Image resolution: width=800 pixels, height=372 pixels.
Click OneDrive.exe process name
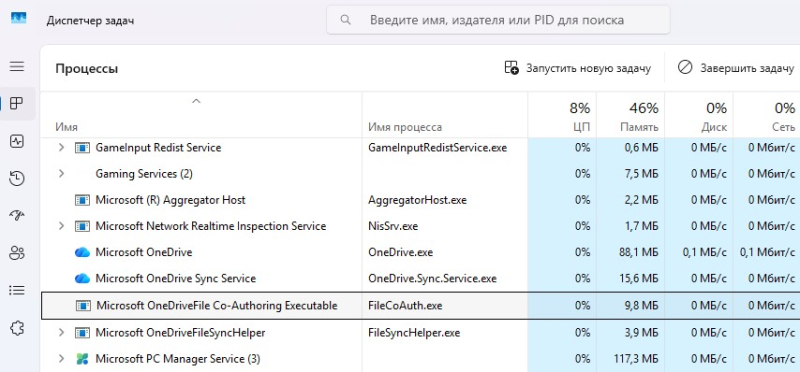pos(401,252)
